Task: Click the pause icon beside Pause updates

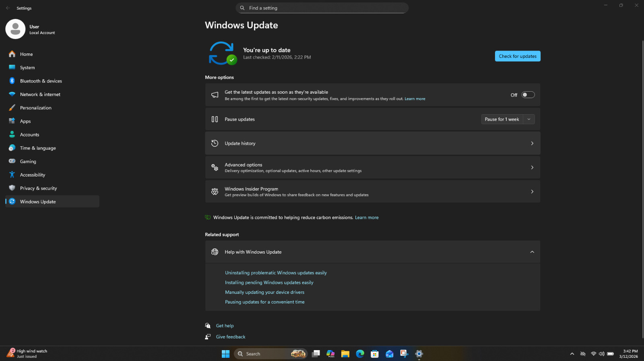Action: tap(215, 119)
